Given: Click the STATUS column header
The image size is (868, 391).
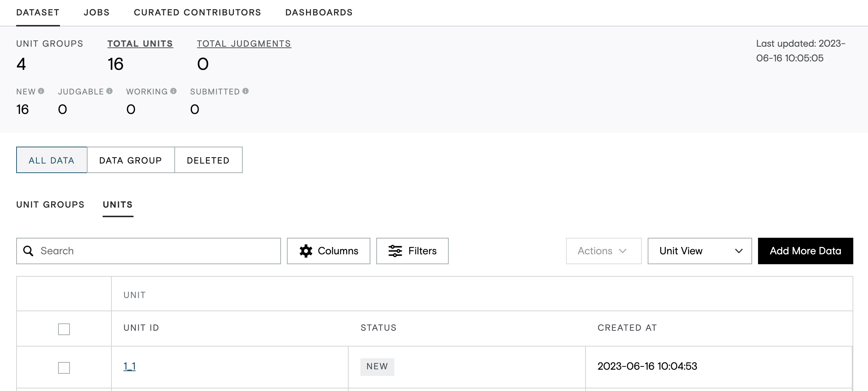Looking at the screenshot, I should [x=378, y=328].
